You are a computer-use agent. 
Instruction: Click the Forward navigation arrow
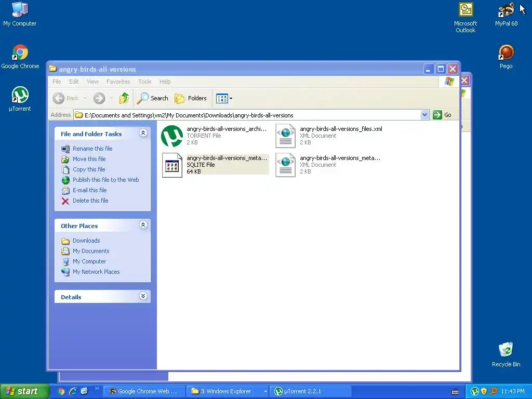[x=99, y=98]
